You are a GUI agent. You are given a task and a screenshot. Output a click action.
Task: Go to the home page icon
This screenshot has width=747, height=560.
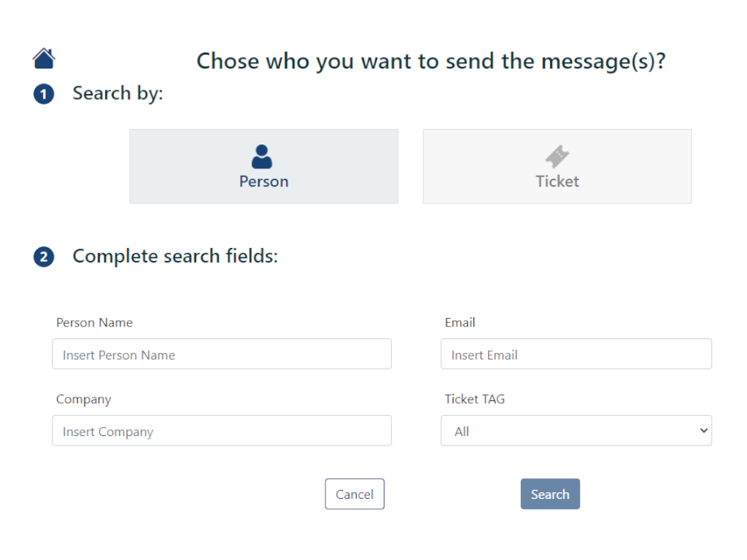click(44, 58)
